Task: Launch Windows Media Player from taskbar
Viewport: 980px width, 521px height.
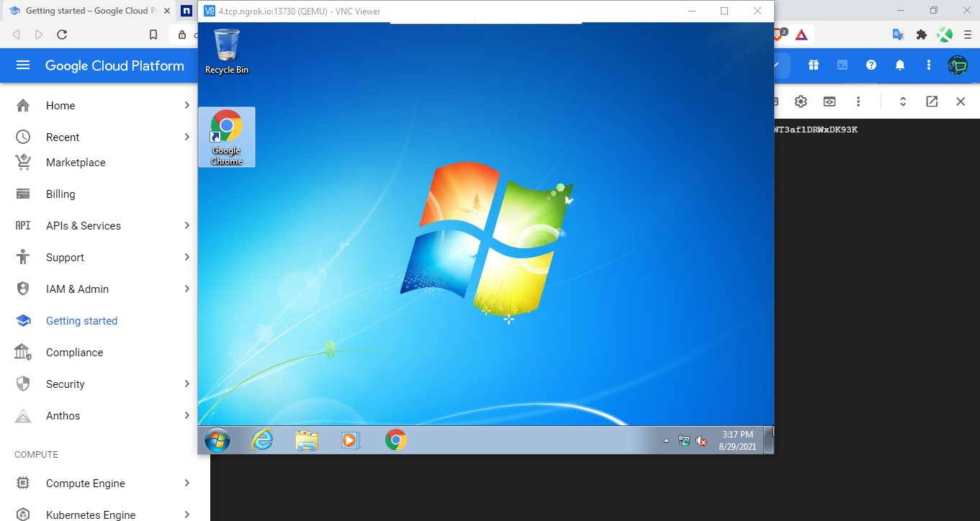Action: [x=351, y=440]
